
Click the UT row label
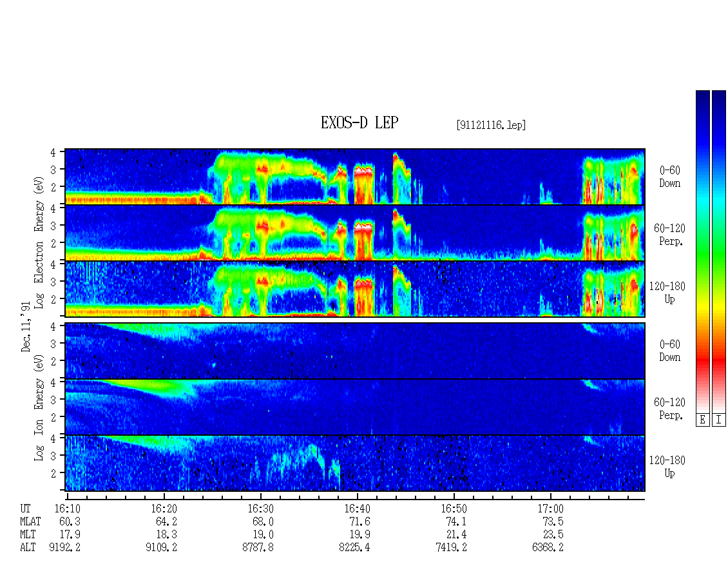[25, 509]
